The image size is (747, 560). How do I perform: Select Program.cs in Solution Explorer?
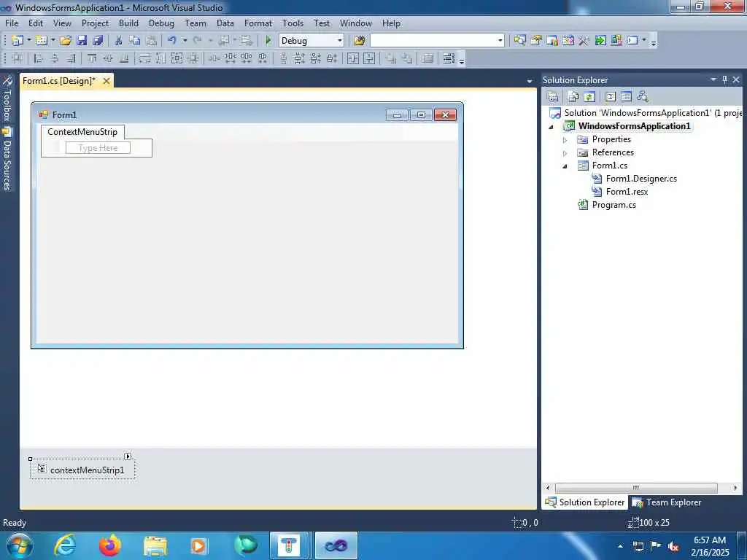(x=614, y=205)
